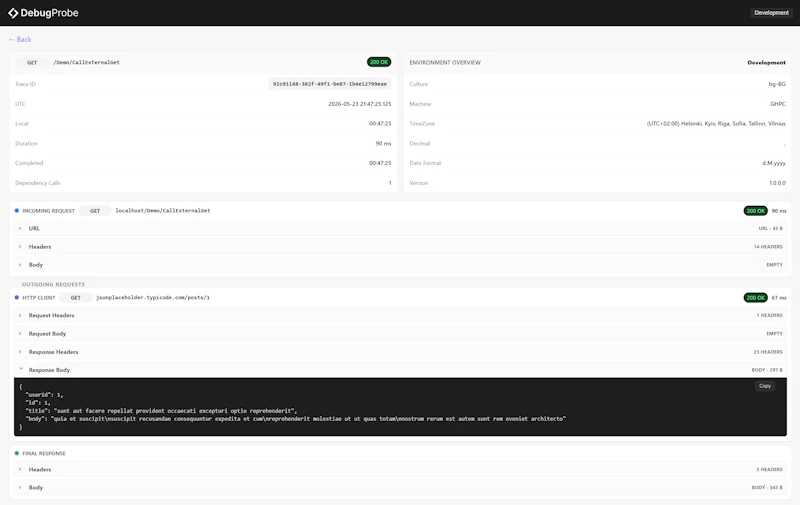
Task: Click the localhost/Demo/CallExternalGet URL text
Action: tap(162, 211)
